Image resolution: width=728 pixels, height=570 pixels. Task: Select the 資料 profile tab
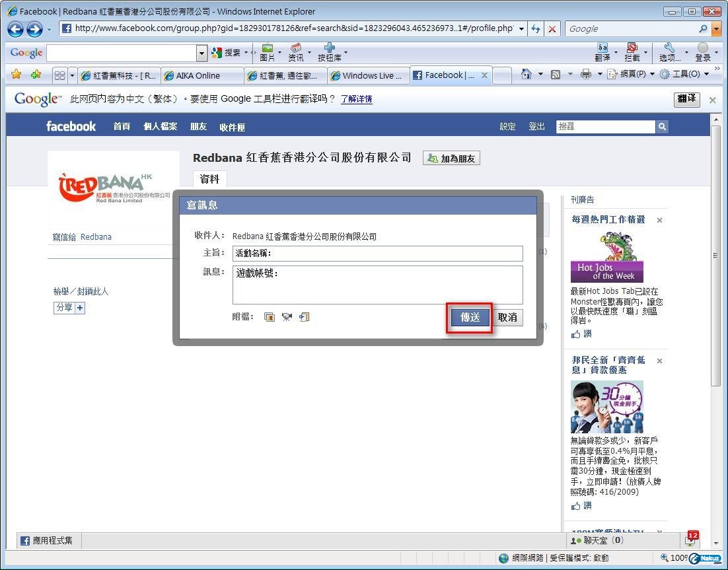209,179
